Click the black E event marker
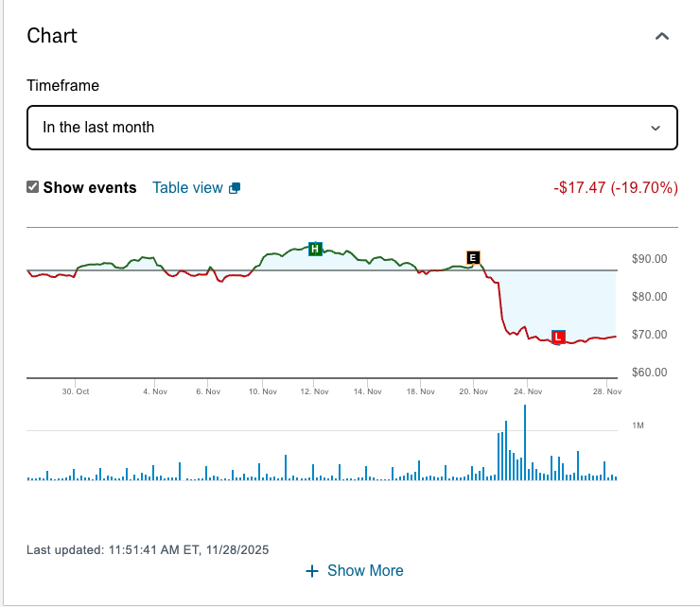Viewport: 700px width, 607px height. click(473, 257)
